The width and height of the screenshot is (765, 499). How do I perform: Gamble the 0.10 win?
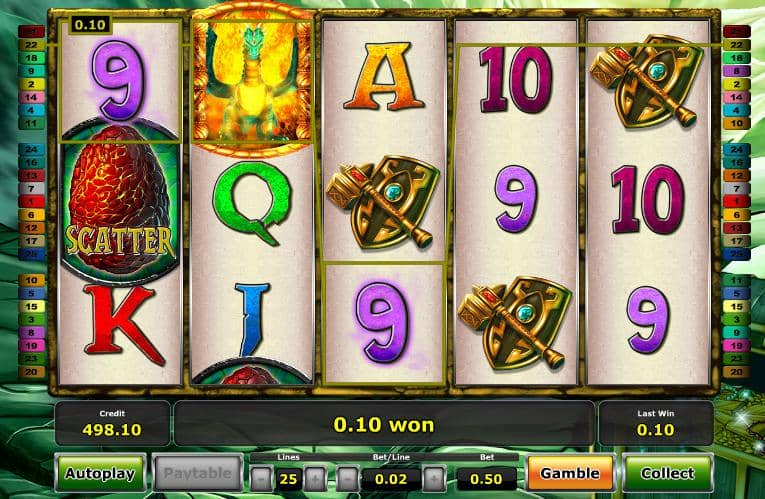pyautogui.click(x=570, y=473)
